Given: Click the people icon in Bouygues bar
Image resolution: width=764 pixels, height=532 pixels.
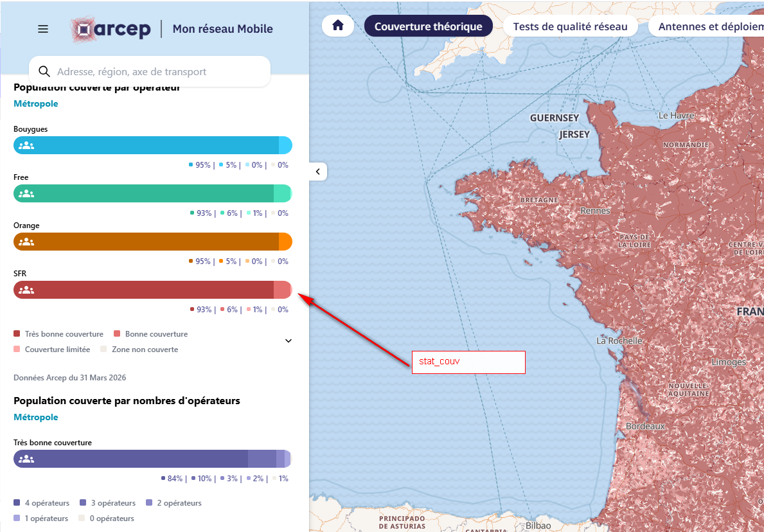Looking at the screenshot, I should (x=26, y=145).
